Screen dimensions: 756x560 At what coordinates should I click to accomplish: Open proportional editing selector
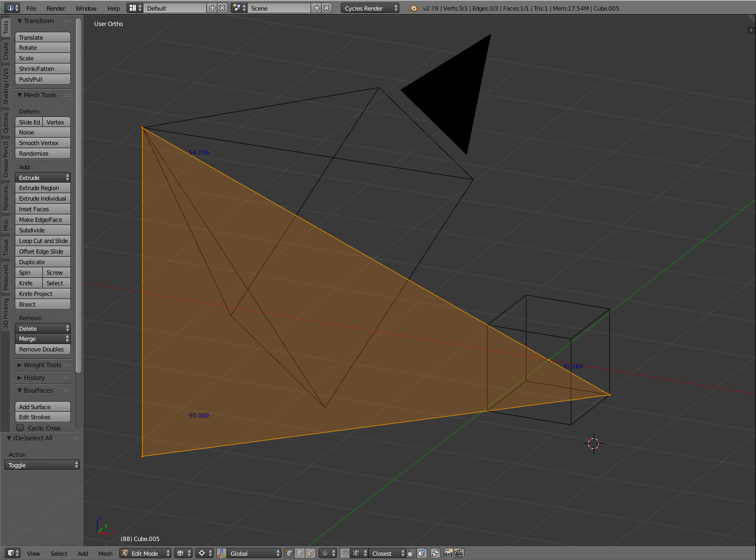point(327,553)
